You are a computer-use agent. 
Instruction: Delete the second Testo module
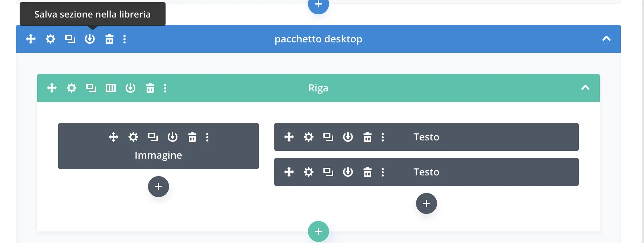pos(368,172)
